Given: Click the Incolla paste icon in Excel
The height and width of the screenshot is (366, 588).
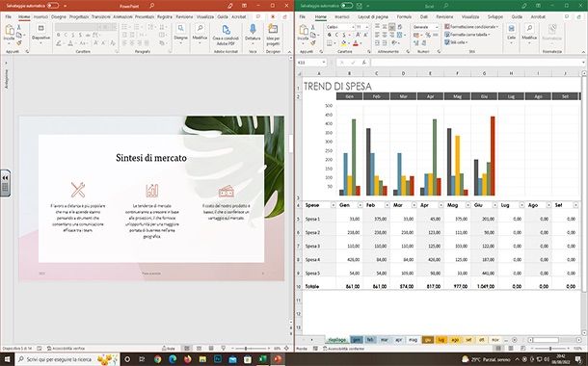Looking at the screenshot, I should point(303,31).
